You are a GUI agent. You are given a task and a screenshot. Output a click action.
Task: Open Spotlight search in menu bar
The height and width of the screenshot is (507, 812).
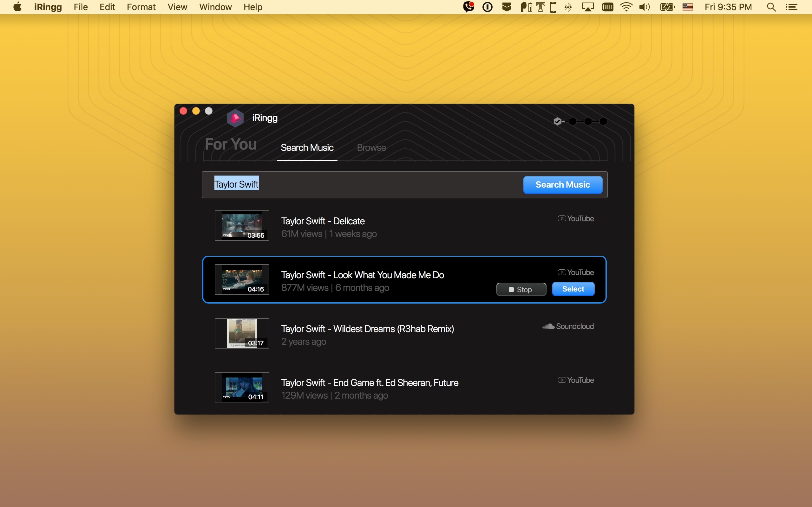(771, 7)
